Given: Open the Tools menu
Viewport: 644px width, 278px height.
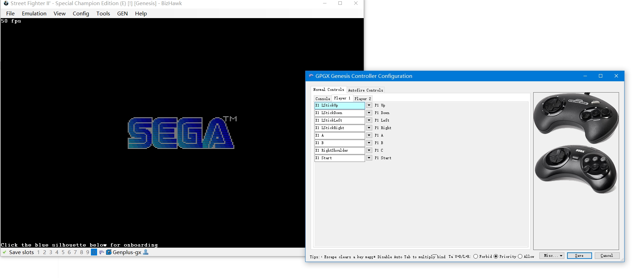Looking at the screenshot, I should [x=103, y=13].
